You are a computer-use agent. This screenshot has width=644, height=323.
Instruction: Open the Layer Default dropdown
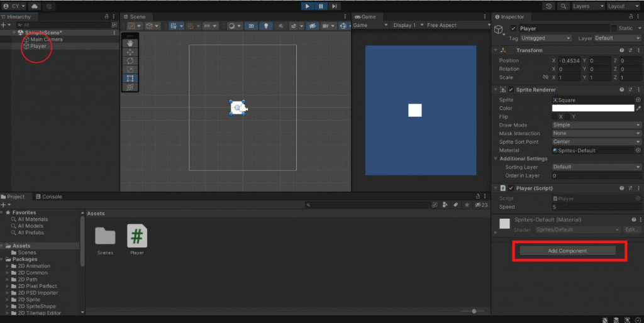[x=618, y=38]
